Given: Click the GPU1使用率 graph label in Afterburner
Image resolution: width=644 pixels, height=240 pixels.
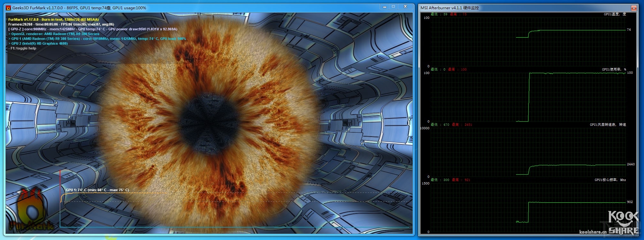Looking at the screenshot, I should click(614, 69).
